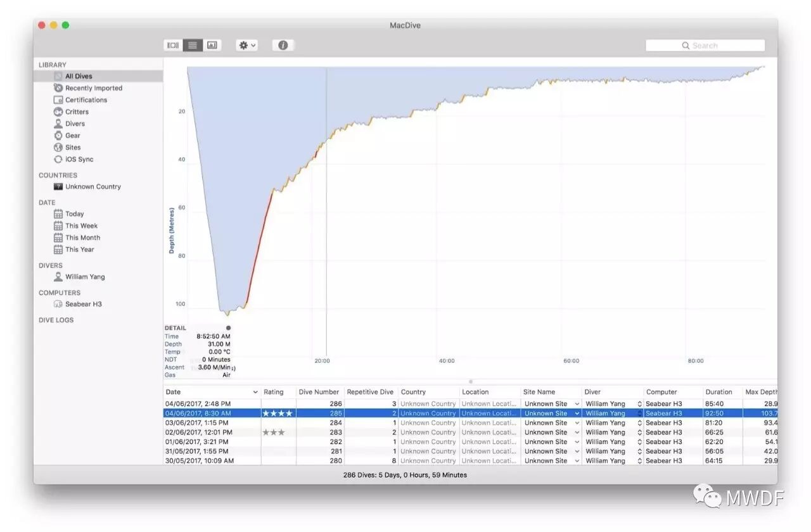Switch to the column browser view icon
The width and height of the screenshot is (811, 532).
pos(173,45)
